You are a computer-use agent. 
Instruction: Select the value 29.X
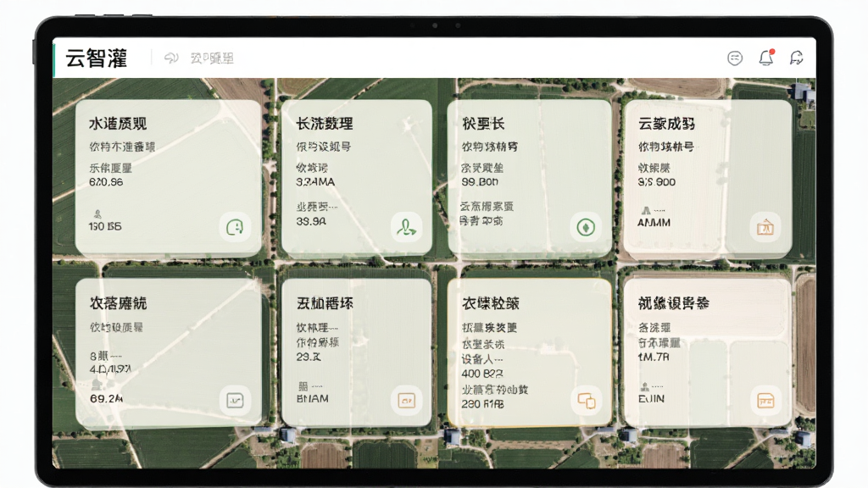click(309, 357)
